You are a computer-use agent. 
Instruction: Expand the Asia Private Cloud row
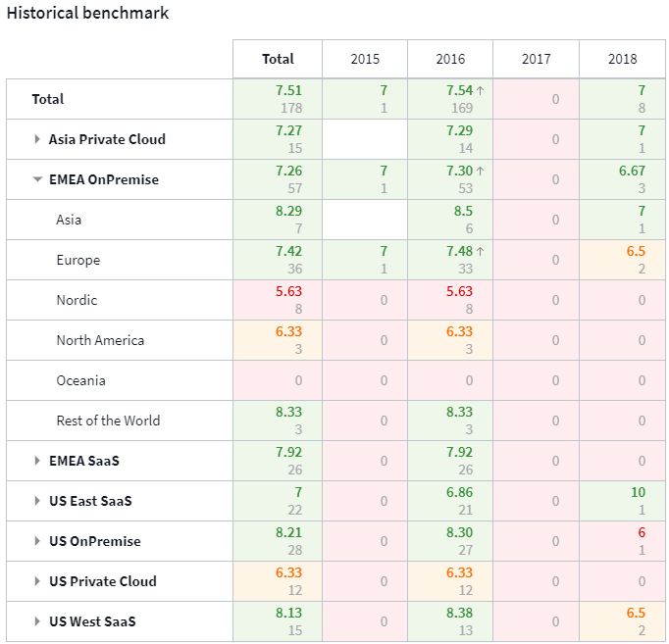37,139
